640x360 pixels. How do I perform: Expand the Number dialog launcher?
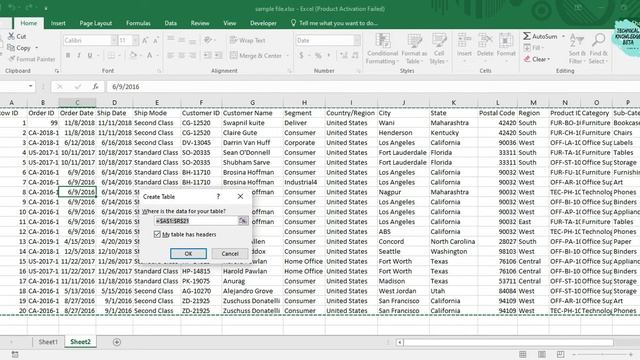pos(359,71)
